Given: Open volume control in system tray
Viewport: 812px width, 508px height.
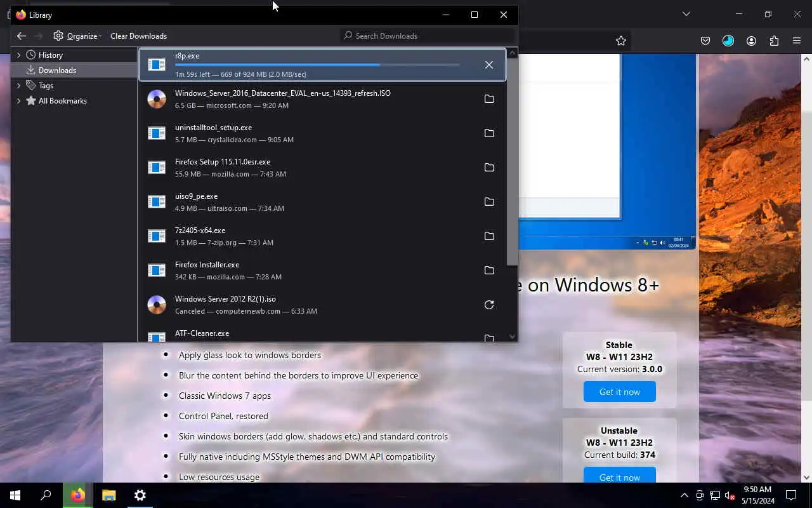Looking at the screenshot, I should pos(730,495).
